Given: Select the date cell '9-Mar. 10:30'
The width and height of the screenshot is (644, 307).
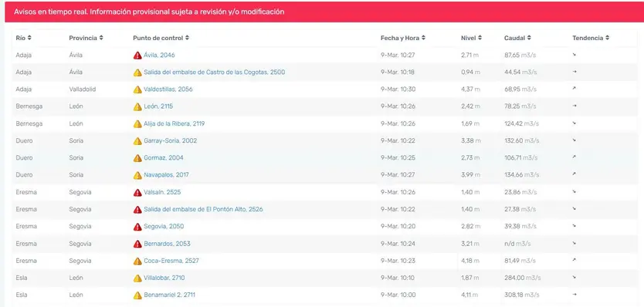Looking at the screenshot, I should (x=398, y=89).
